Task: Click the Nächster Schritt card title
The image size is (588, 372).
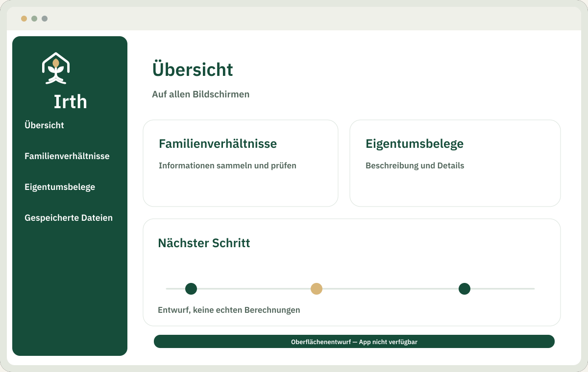Action: point(204,243)
